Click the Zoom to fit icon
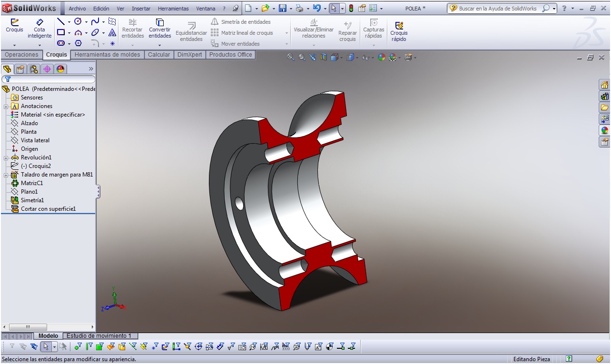The height and width of the screenshot is (364, 611). (291, 57)
